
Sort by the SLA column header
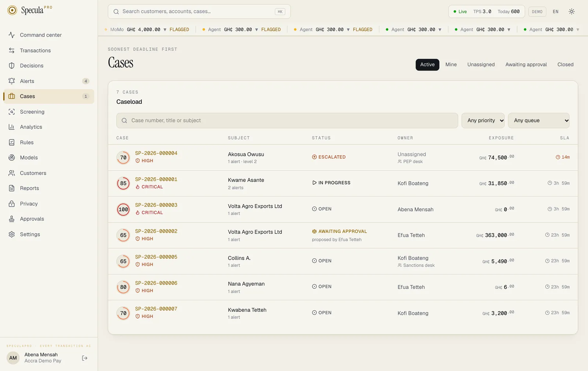(x=564, y=138)
